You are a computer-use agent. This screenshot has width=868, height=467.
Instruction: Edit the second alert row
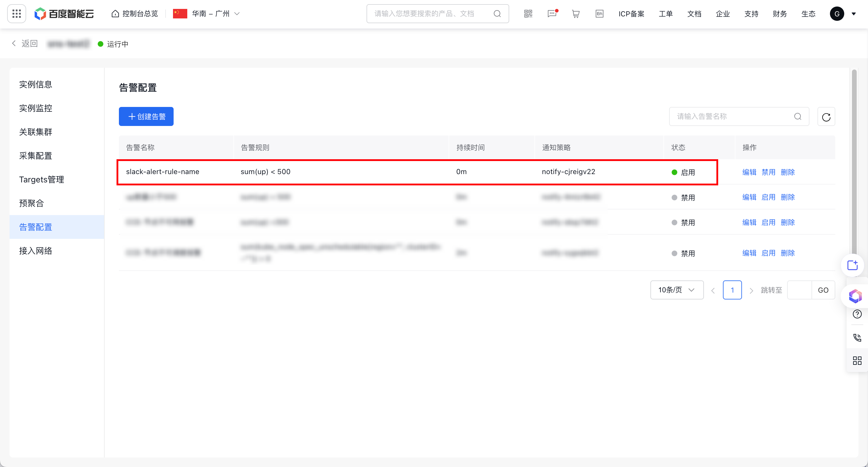tap(749, 197)
